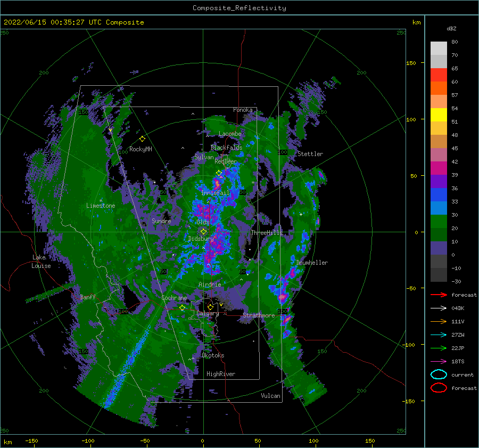Pick the yellow 51-54 dBZ swatch
479x448 pixels.
pyautogui.click(x=439, y=115)
